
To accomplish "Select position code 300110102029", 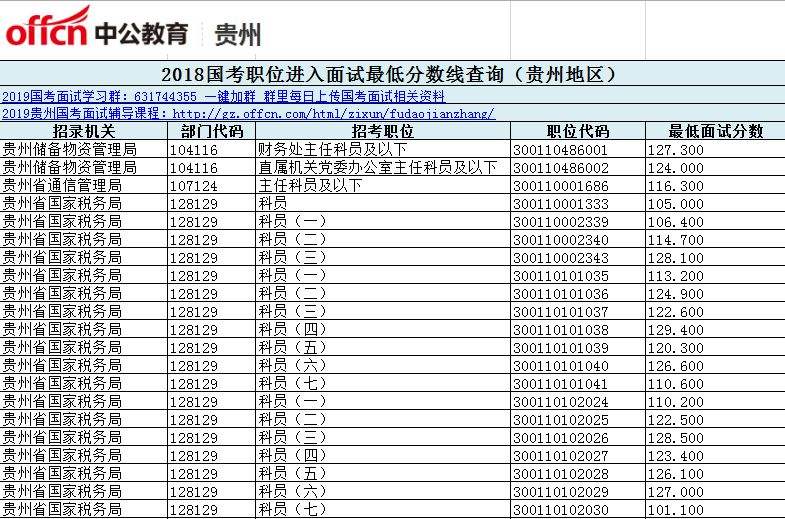I will tap(578, 491).
